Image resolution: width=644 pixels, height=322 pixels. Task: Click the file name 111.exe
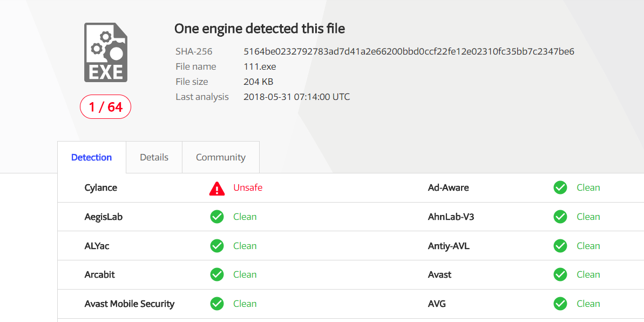(x=260, y=66)
